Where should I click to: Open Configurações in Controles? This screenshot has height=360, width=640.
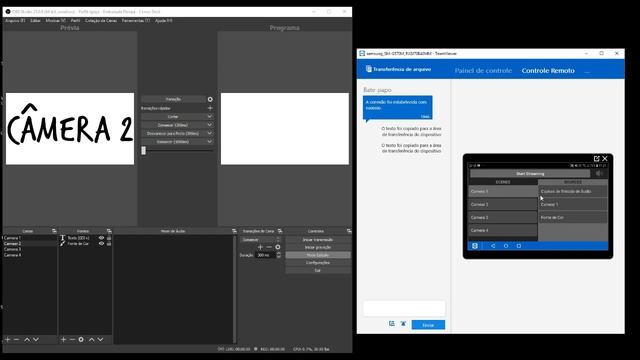coord(318,263)
